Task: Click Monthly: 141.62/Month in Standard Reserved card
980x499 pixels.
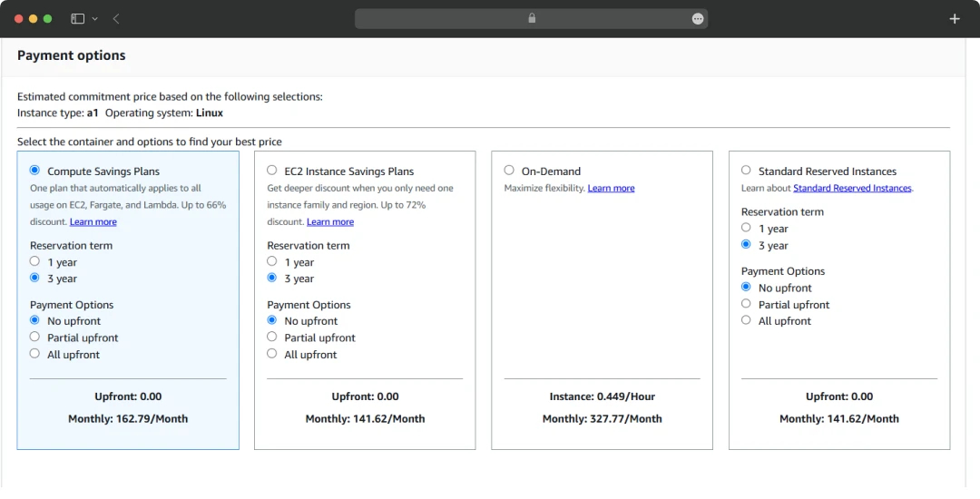Action: click(839, 419)
